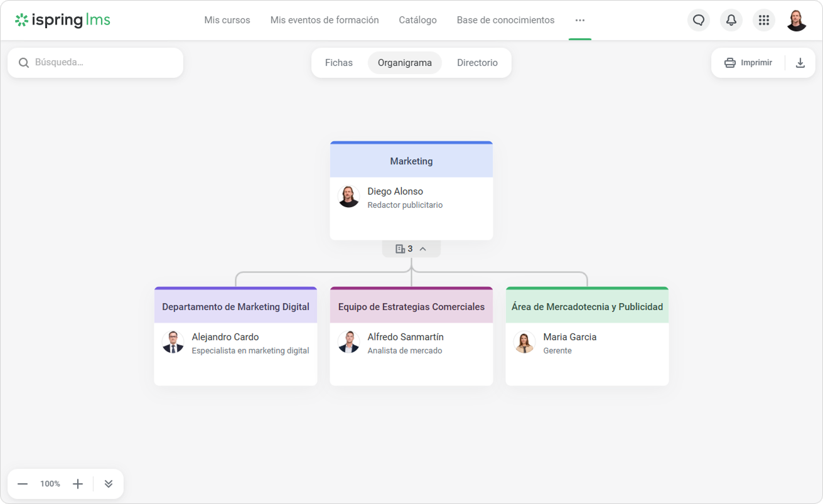Click the user profile avatar
The width and height of the screenshot is (823, 504).
coord(796,20)
